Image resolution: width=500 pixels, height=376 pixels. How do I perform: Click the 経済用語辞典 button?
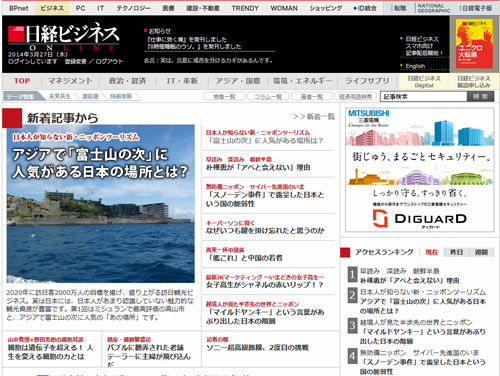coord(356,97)
